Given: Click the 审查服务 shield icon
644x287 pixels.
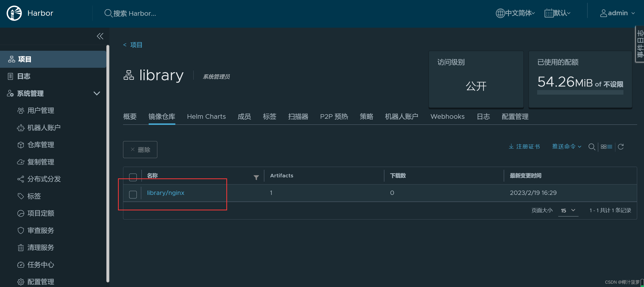Looking at the screenshot, I should point(21,230).
